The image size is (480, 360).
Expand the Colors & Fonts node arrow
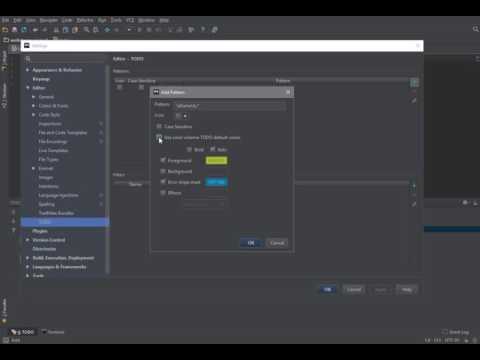[34, 106]
